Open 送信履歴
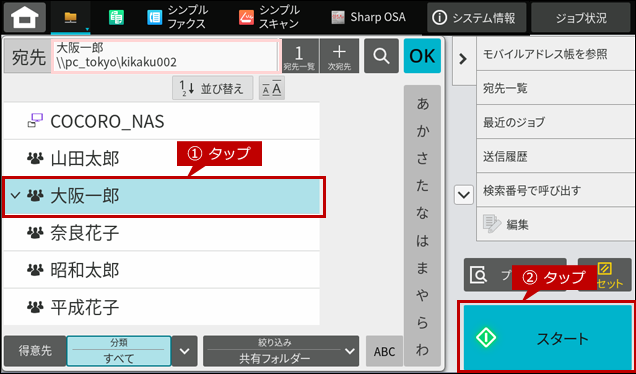Image resolution: width=636 pixels, height=374 pixels. (x=556, y=156)
